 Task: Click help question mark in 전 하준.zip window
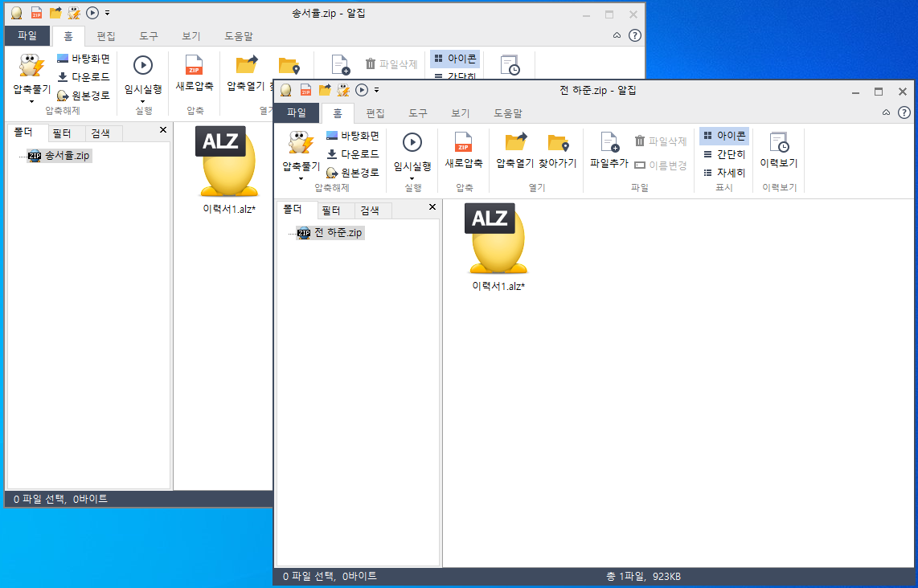(904, 112)
